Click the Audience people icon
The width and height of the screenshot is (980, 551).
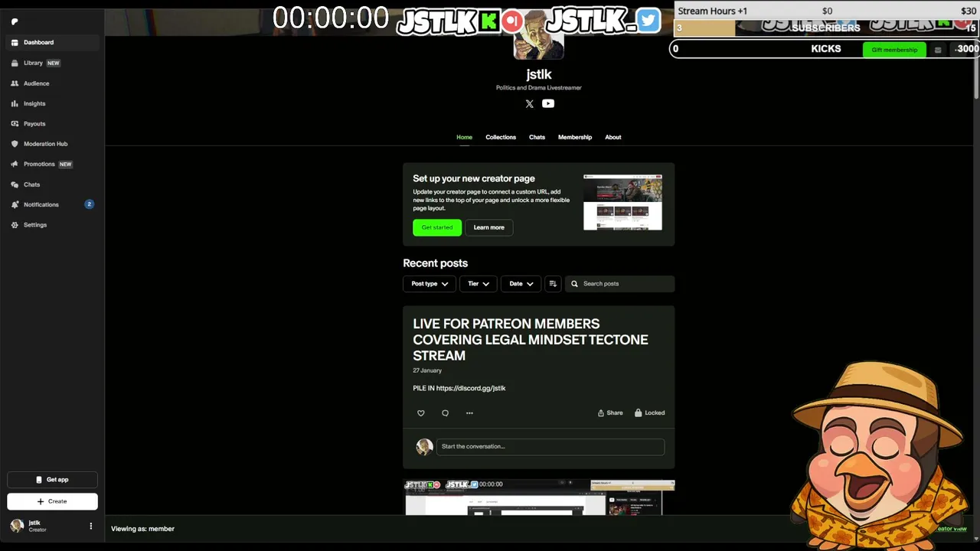(15, 83)
